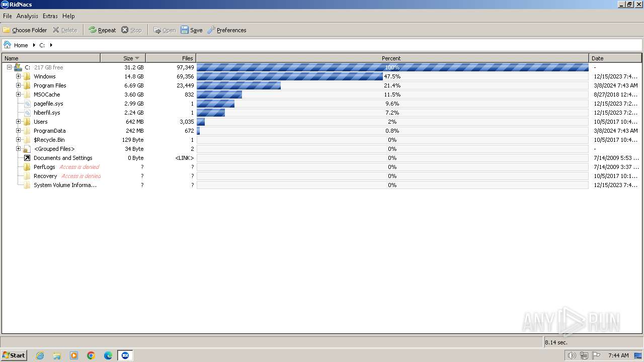Select the MSOCache folder icon
The width and height of the screenshot is (644, 362).
27,95
